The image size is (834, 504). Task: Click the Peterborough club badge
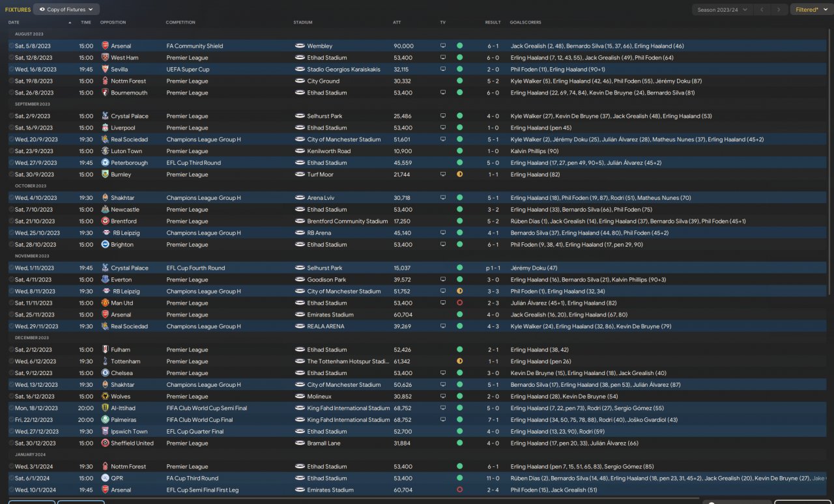(x=106, y=163)
